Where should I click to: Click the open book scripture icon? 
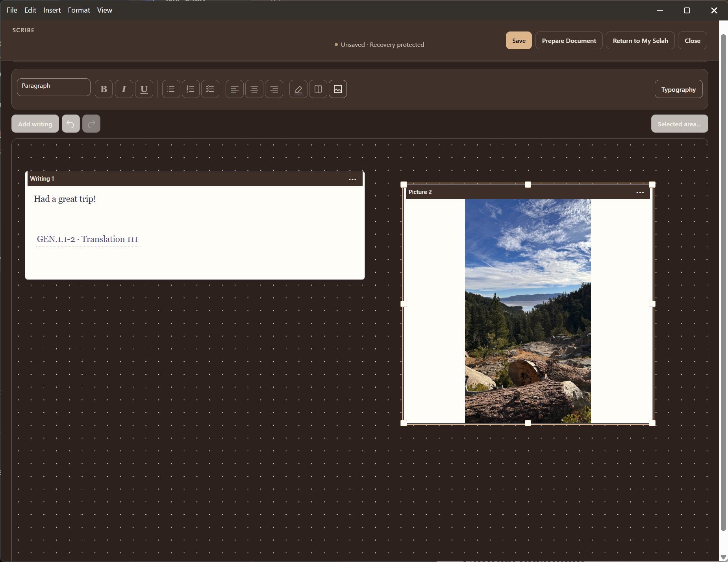point(318,89)
